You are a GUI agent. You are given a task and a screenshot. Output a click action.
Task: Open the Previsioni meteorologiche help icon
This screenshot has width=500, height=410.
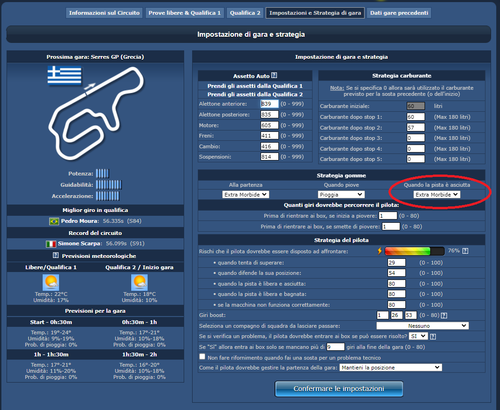(x=56, y=255)
